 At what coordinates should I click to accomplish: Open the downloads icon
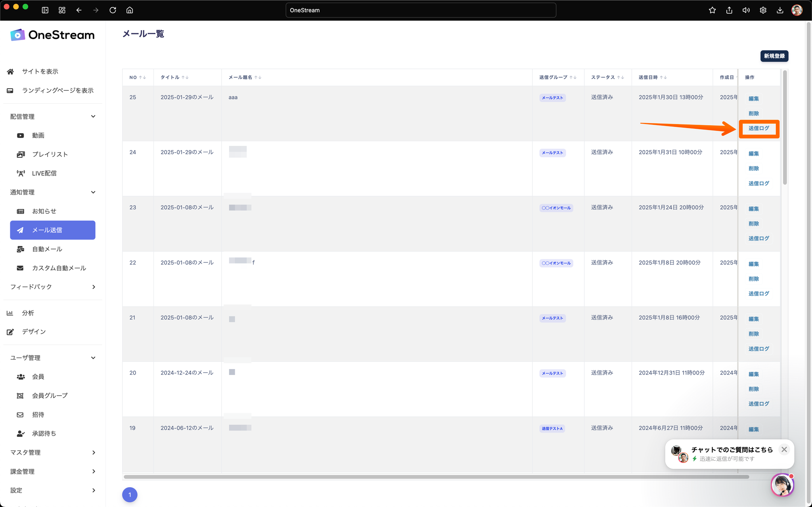pyautogui.click(x=779, y=10)
